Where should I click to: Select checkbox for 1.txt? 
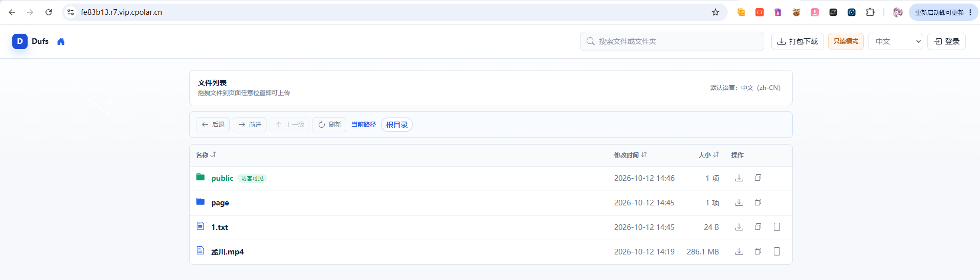pyautogui.click(x=777, y=227)
